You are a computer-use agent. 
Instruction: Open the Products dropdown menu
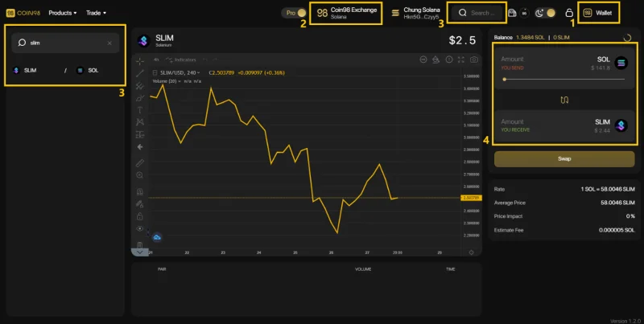[x=63, y=13]
